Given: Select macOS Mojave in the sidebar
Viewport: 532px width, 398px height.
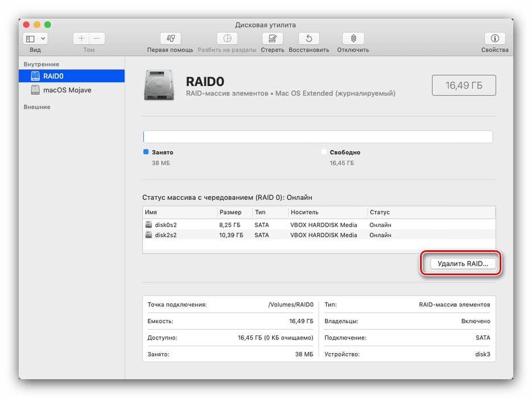Looking at the screenshot, I should [x=63, y=90].
